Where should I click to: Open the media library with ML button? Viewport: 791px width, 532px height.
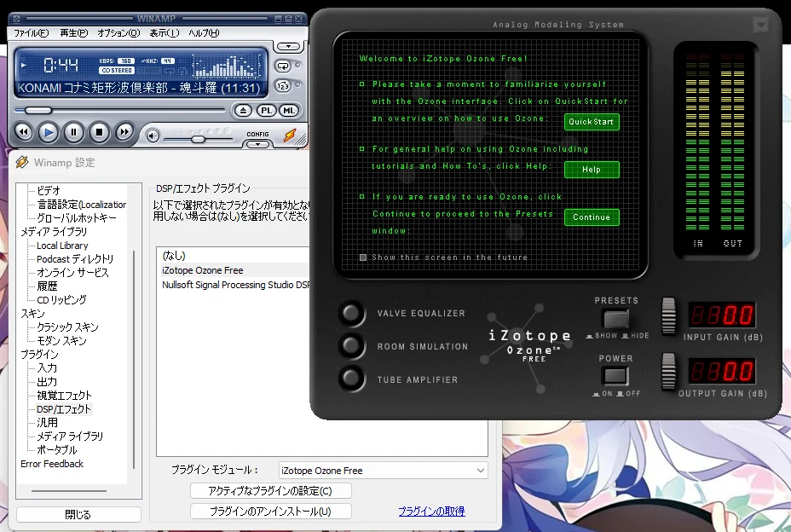(289, 111)
